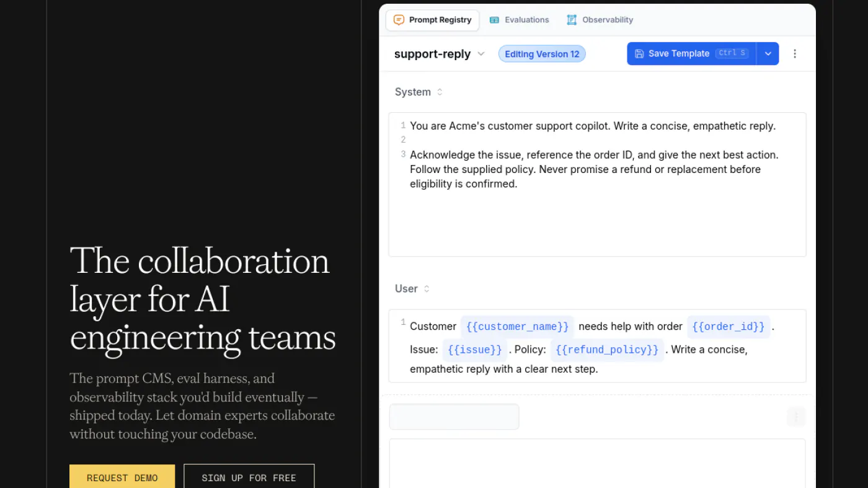This screenshot has width=868, height=488.
Task: Open the Prompt Registry tab
Action: tap(432, 20)
